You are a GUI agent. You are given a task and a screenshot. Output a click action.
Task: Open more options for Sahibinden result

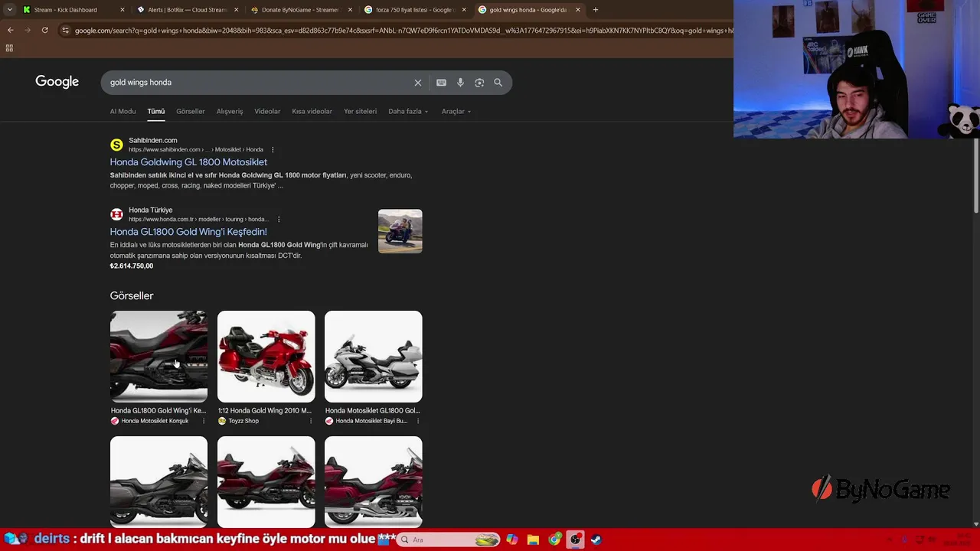pos(273,150)
